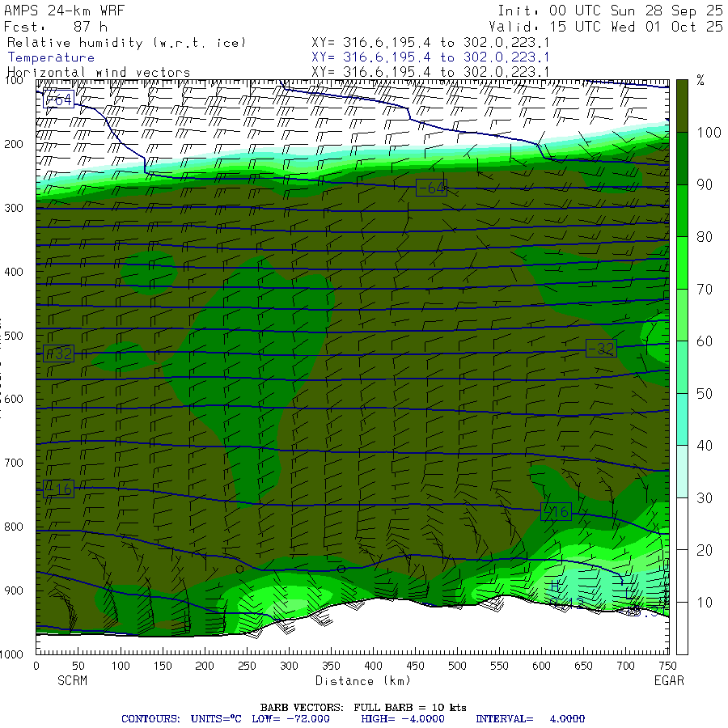Click the pale cyan segment between 30 and 40%
Screen dimensions: 728x728
pyautogui.click(x=682, y=472)
